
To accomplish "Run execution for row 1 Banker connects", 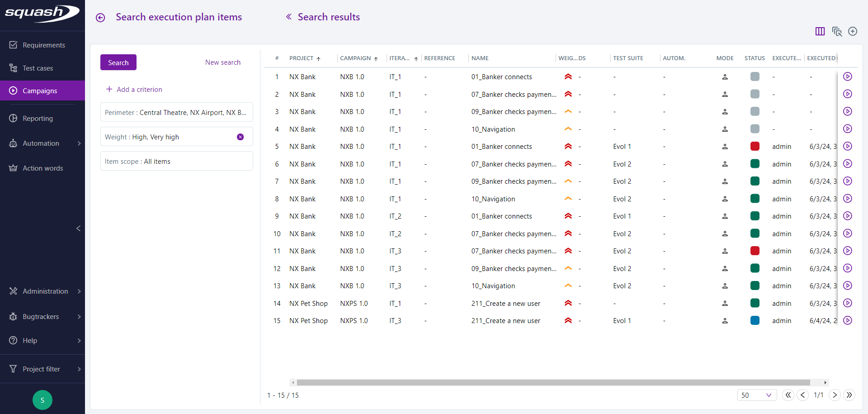I will pos(848,76).
